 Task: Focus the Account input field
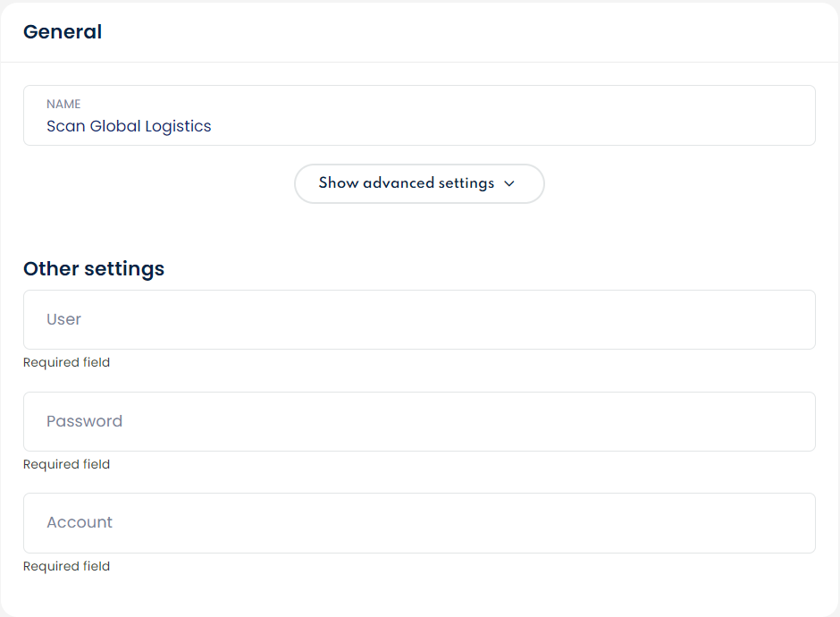(419, 523)
